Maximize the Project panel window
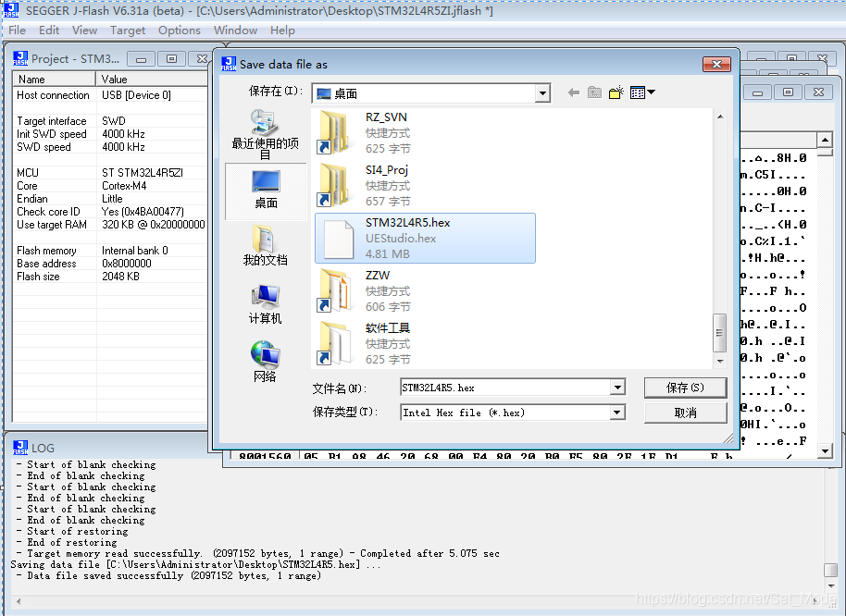This screenshot has width=846, height=616. tap(171, 59)
